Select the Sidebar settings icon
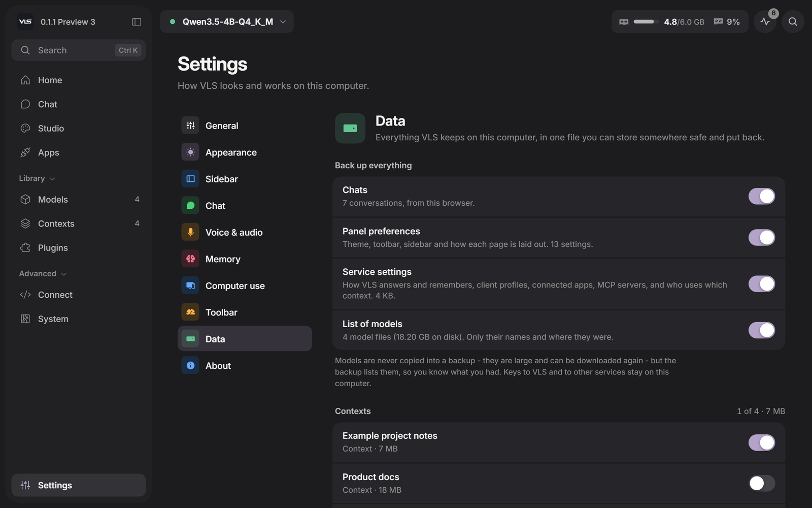This screenshot has height=508, width=812. (190, 179)
